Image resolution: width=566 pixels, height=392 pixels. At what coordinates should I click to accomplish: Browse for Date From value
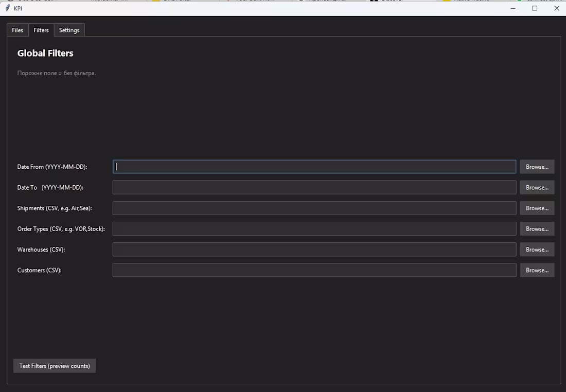coord(537,166)
